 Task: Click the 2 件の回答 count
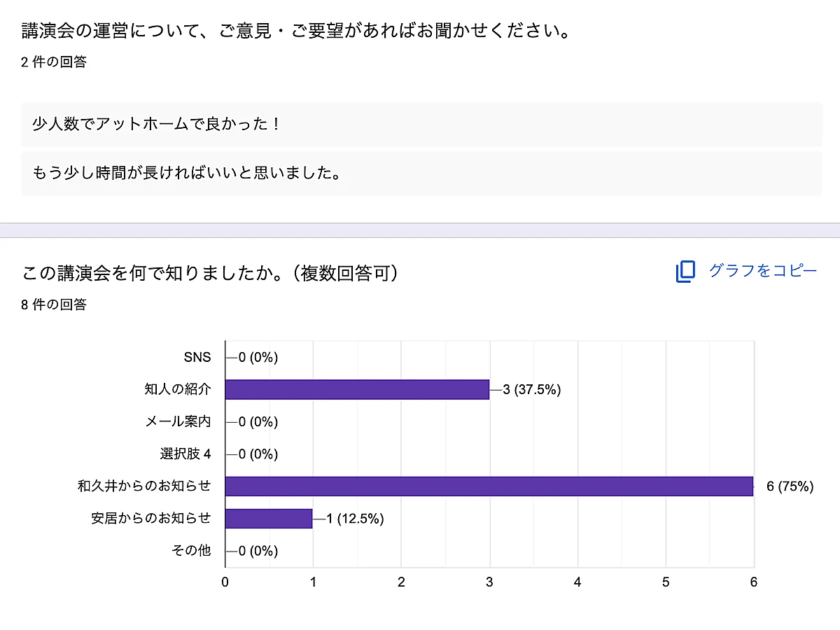(54, 62)
